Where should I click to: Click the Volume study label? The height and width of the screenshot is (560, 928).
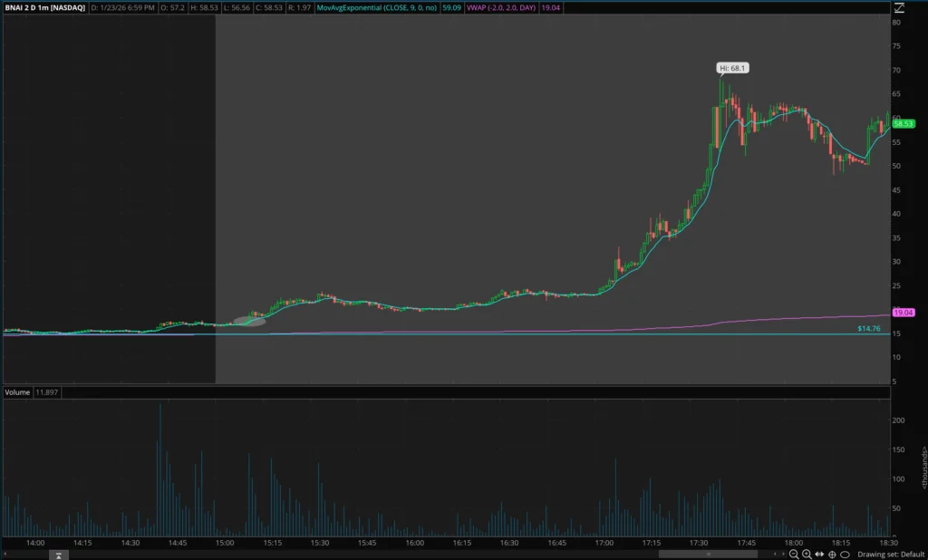click(x=17, y=392)
